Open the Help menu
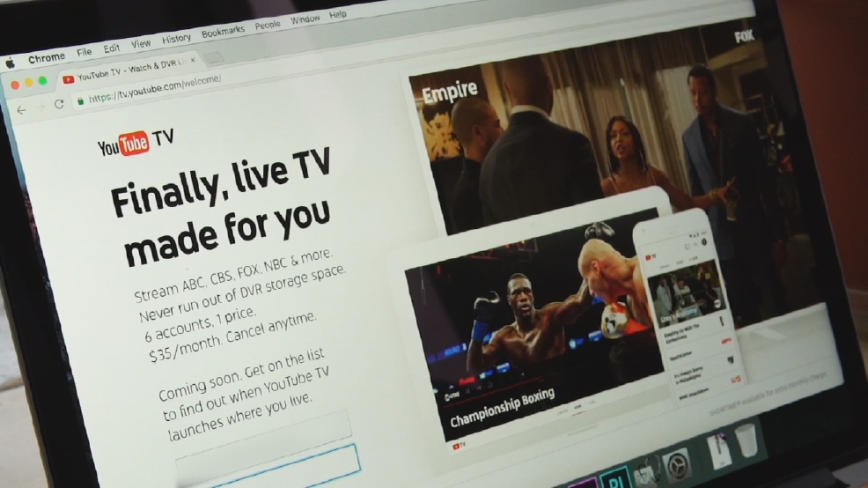Viewport: 868px width, 488px height. point(338,14)
